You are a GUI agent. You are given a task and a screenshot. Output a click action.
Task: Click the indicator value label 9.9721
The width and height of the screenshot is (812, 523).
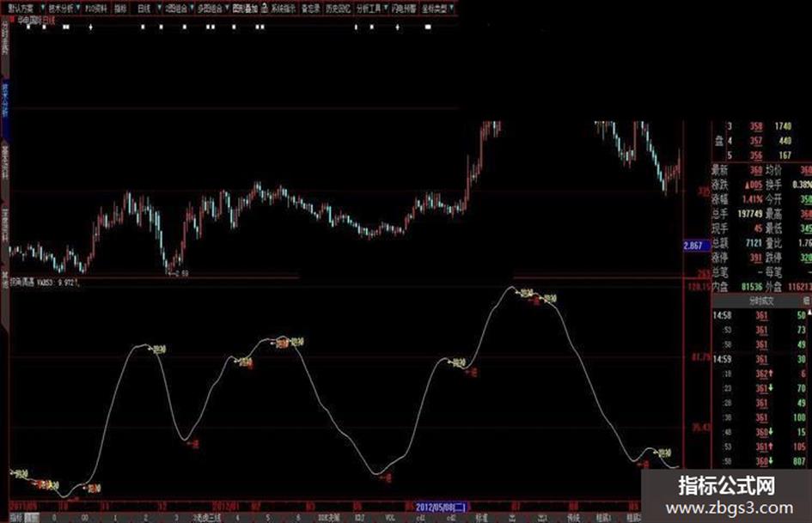tap(67, 283)
